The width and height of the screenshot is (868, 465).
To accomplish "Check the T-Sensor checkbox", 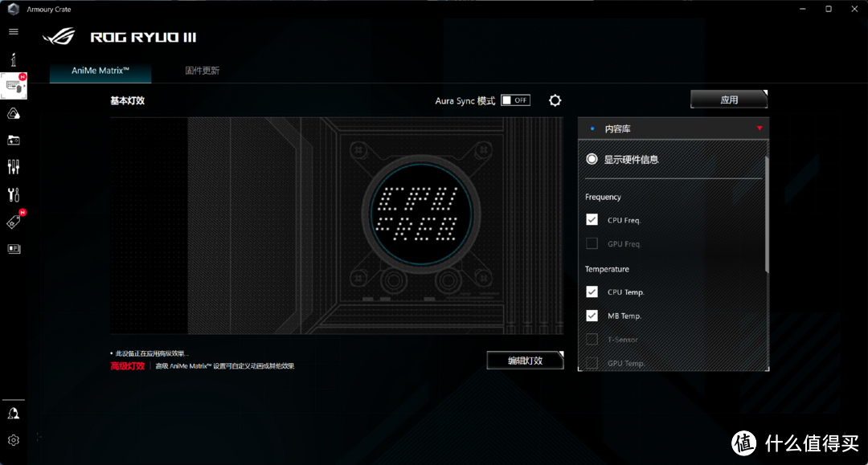I will pyautogui.click(x=592, y=339).
